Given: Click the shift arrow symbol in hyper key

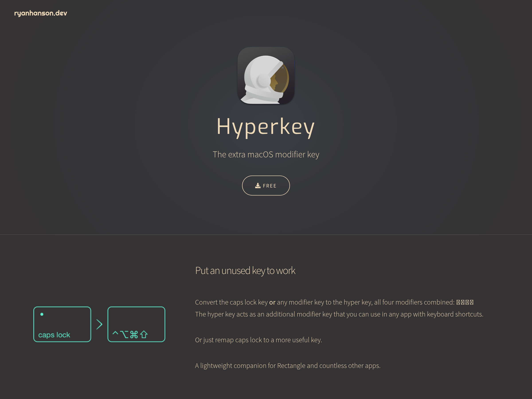Looking at the screenshot, I should (144, 334).
